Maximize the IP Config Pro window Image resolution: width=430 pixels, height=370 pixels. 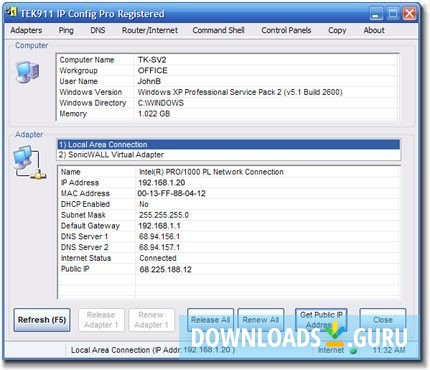coord(393,14)
